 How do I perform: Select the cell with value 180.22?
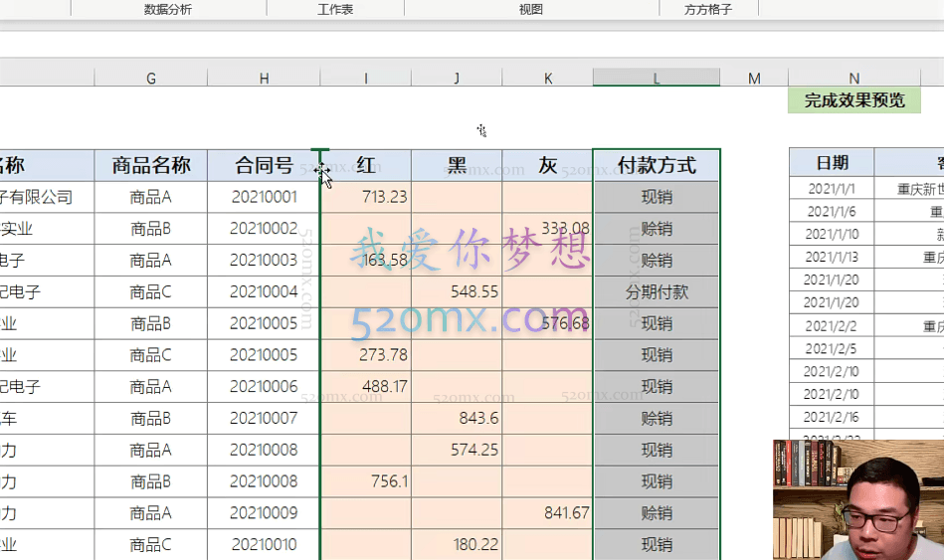pyautogui.click(x=457, y=545)
